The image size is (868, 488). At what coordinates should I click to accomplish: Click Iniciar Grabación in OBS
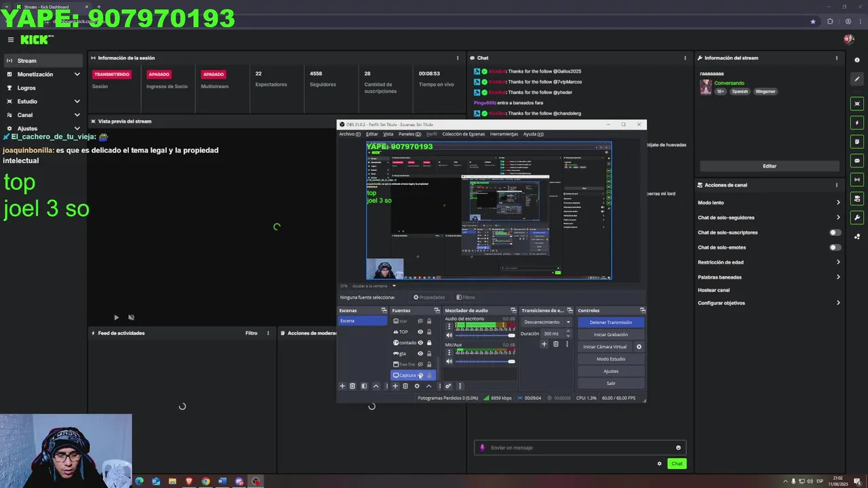610,335
